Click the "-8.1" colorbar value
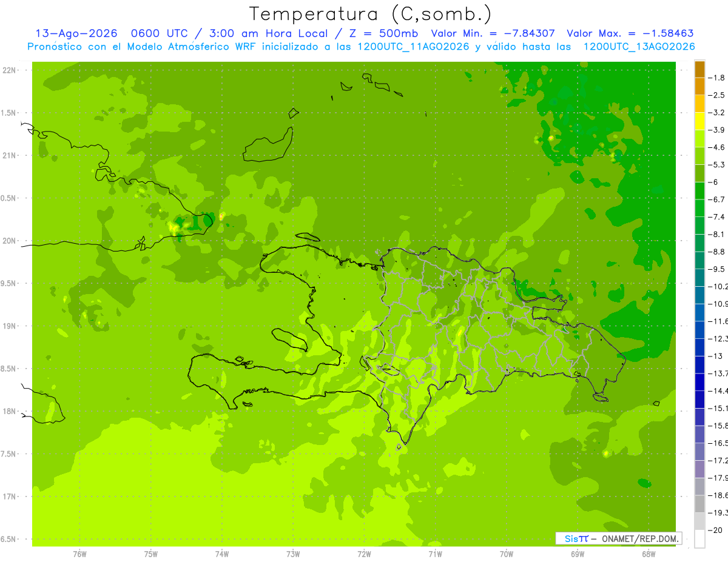 click(718, 234)
